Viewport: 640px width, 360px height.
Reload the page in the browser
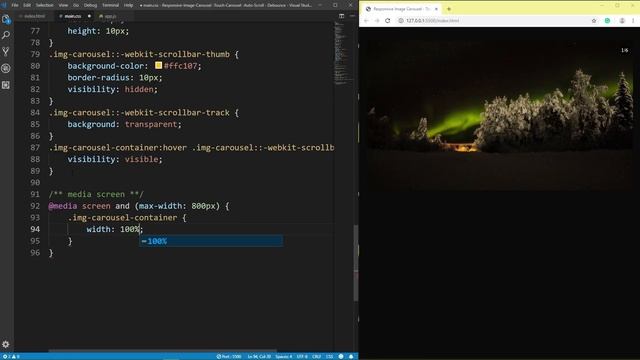[388, 20]
